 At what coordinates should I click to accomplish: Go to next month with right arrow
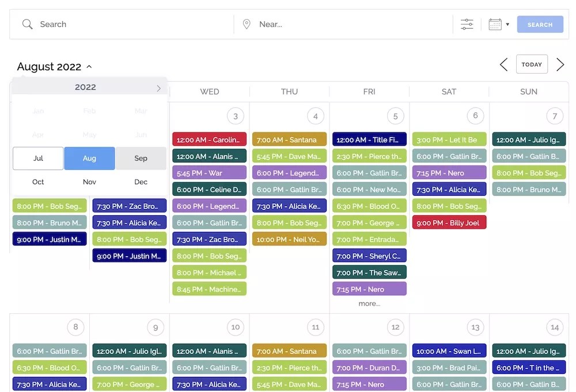(x=560, y=64)
